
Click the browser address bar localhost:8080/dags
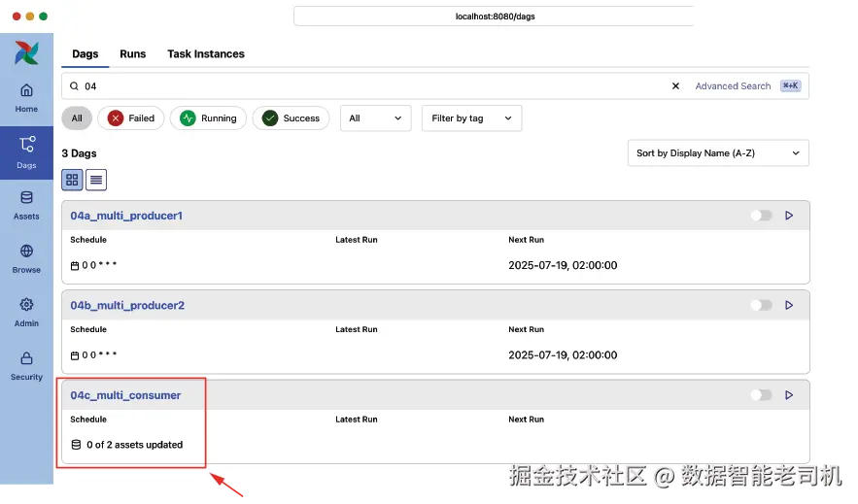coord(494,17)
